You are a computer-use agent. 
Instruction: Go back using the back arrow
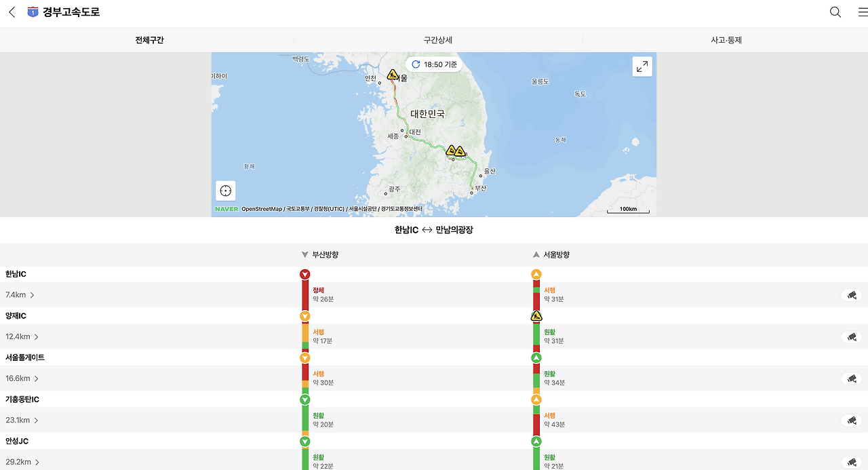point(10,12)
